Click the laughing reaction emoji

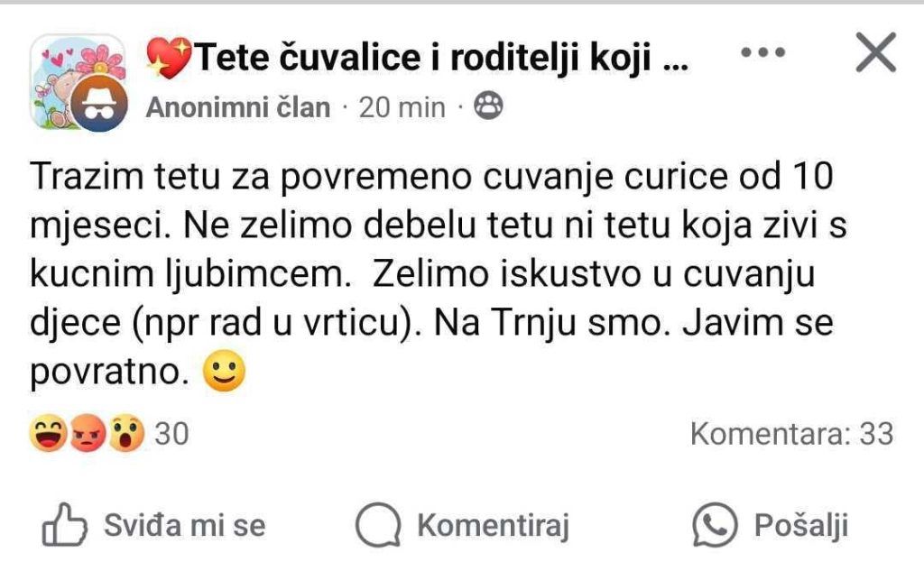coord(45,435)
